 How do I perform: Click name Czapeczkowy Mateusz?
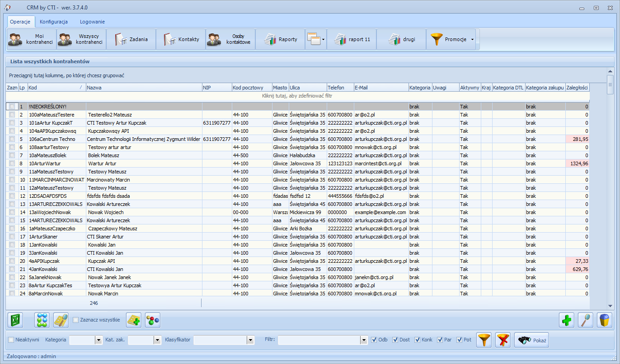click(113, 229)
